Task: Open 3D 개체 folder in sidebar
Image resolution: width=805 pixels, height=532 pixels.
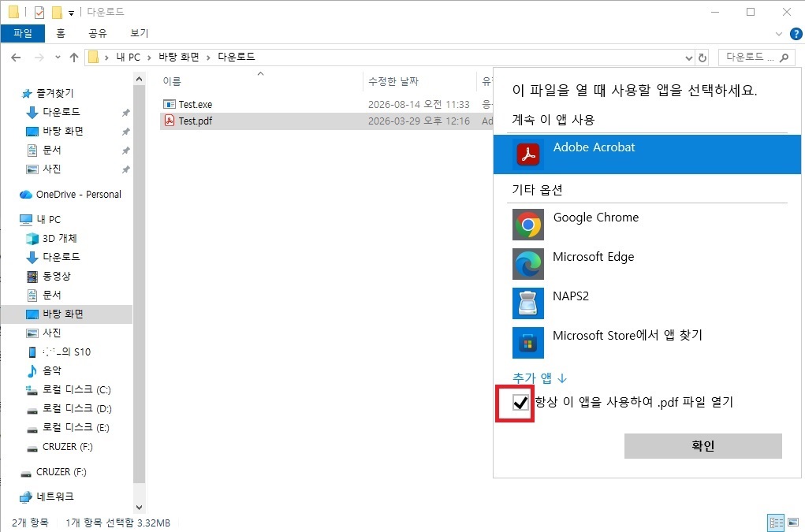Action: click(x=51, y=239)
